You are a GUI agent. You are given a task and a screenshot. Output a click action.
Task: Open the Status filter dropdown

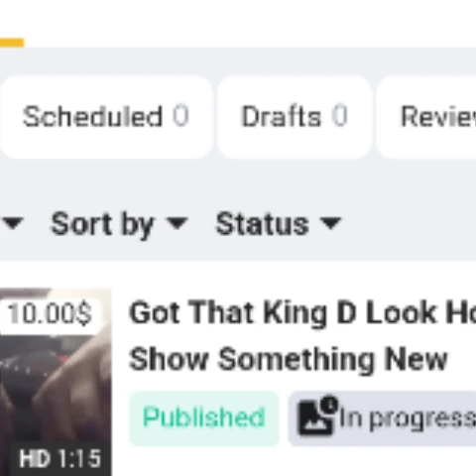279,225
